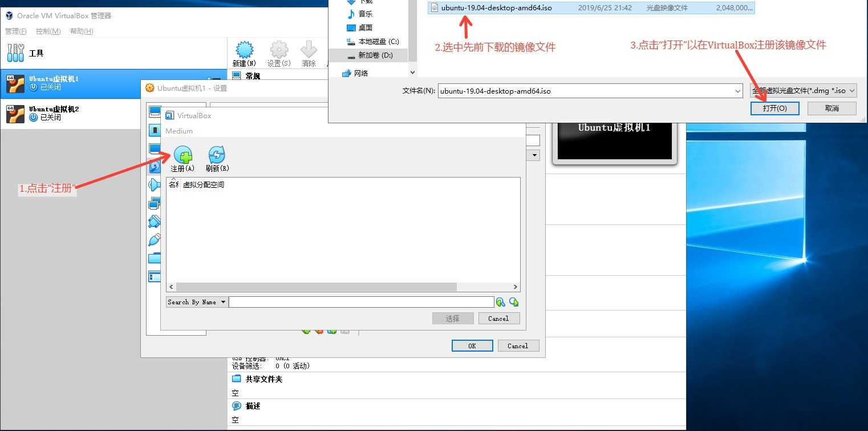Viewport: 868px width, 431px height.
Task: Click 取消 in the file dialog
Action: 832,108
